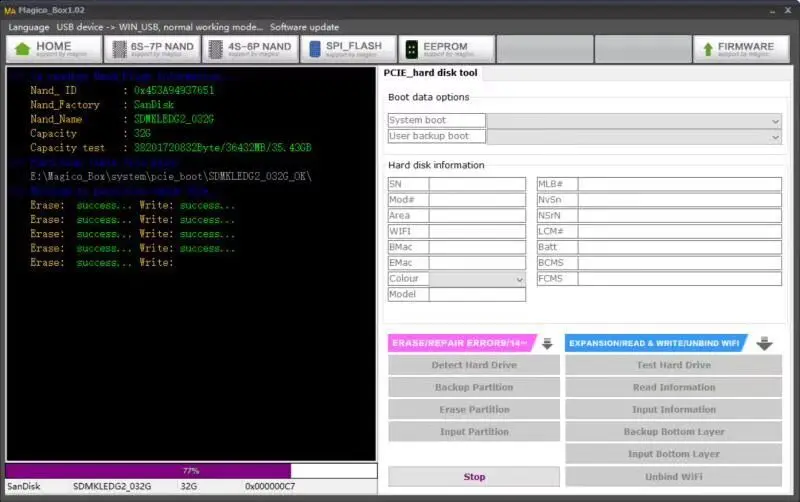The image size is (800, 502).
Task: Click the NSrN input field
Action: (x=680, y=216)
